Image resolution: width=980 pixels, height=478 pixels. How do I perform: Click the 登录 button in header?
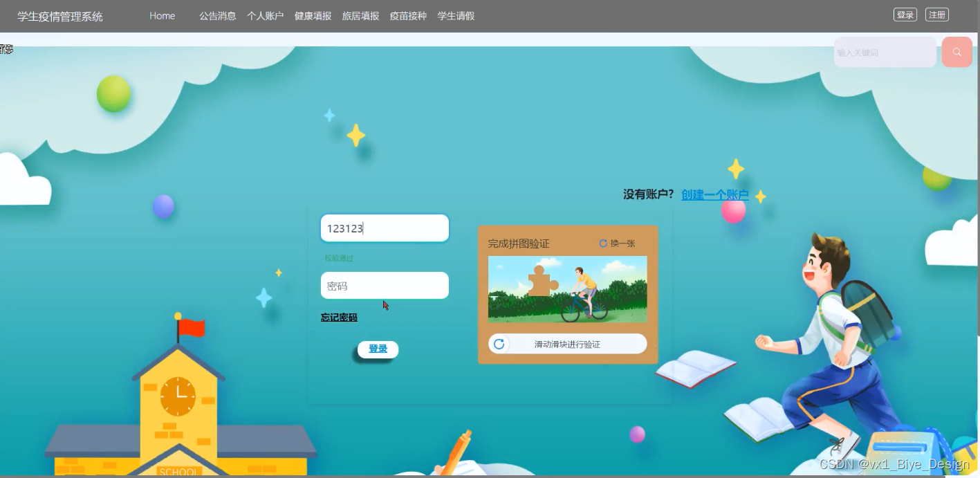click(905, 15)
